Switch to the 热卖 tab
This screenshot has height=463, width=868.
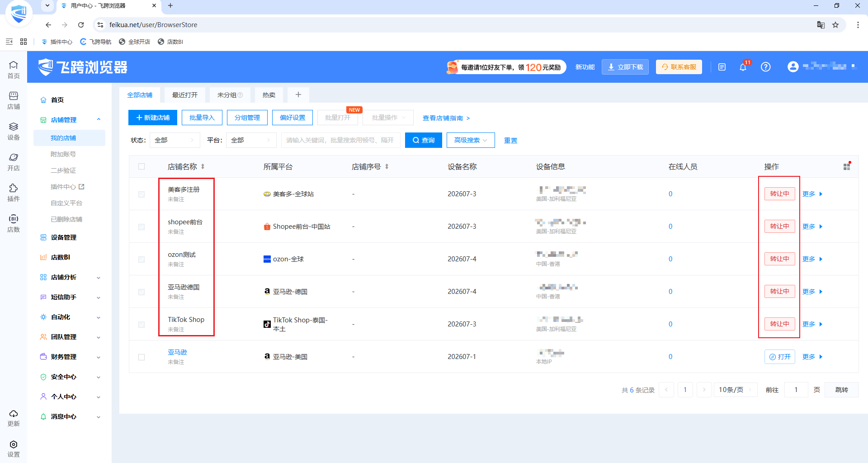pos(269,95)
